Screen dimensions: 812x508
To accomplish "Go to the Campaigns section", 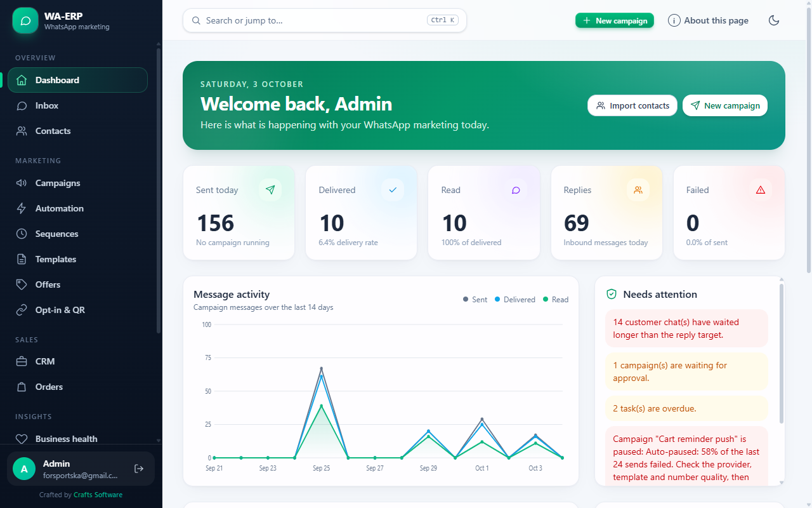I will click(x=77, y=183).
